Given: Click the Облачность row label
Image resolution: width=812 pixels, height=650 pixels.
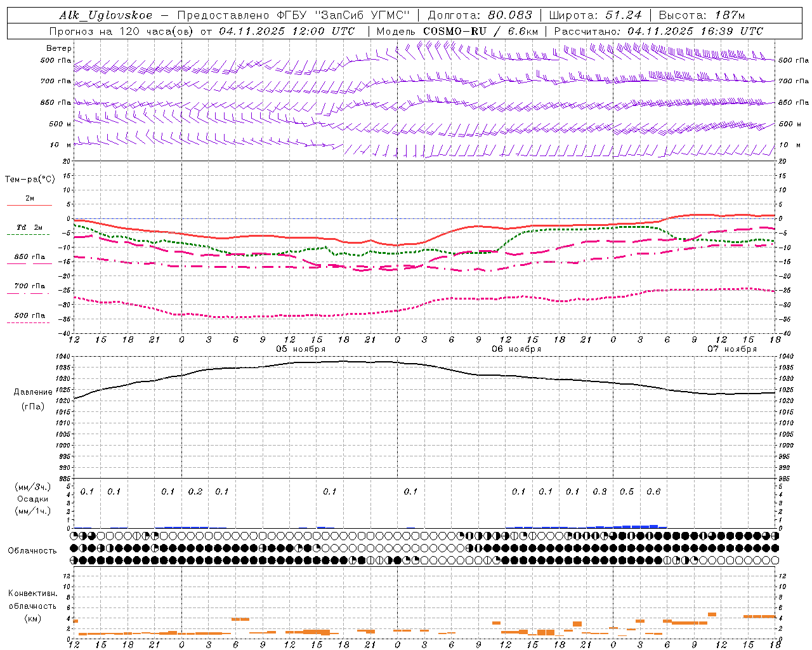Looking at the screenshot, I should tap(32, 550).
